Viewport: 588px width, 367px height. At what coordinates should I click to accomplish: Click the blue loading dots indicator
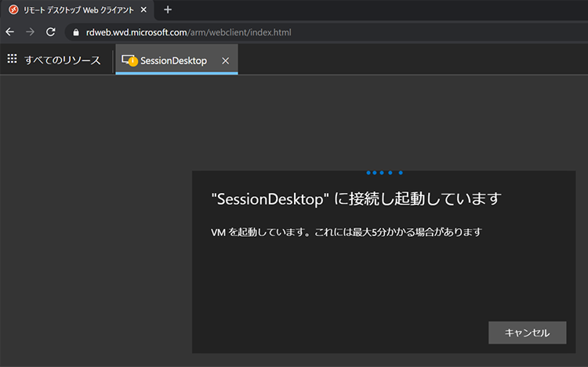point(384,172)
